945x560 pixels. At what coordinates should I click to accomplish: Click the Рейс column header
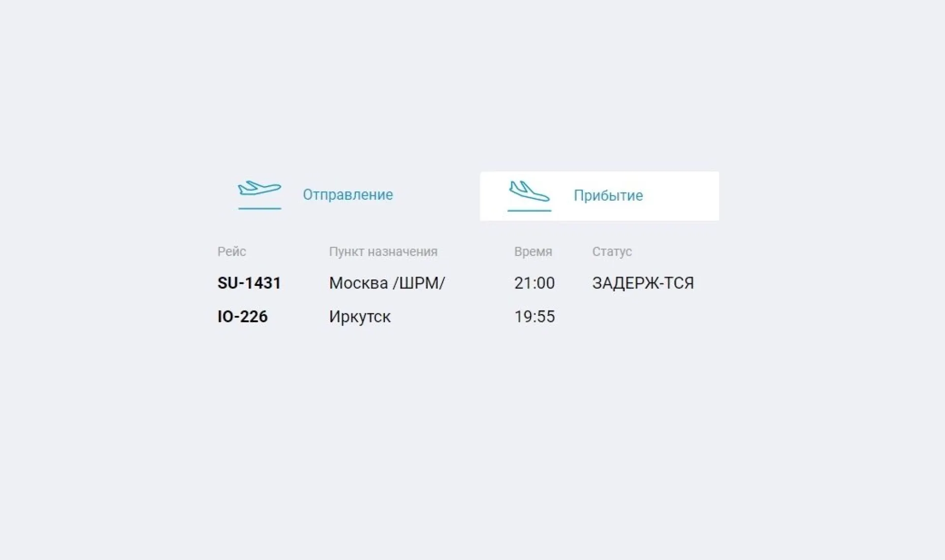tap(232, 251)
